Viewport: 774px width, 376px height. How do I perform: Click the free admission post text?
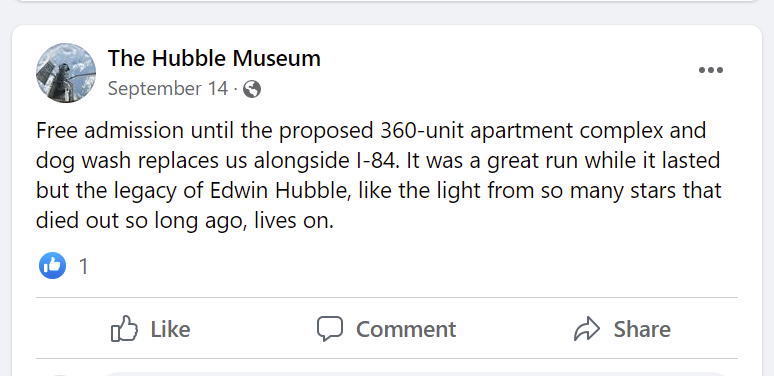click(379, 176)
